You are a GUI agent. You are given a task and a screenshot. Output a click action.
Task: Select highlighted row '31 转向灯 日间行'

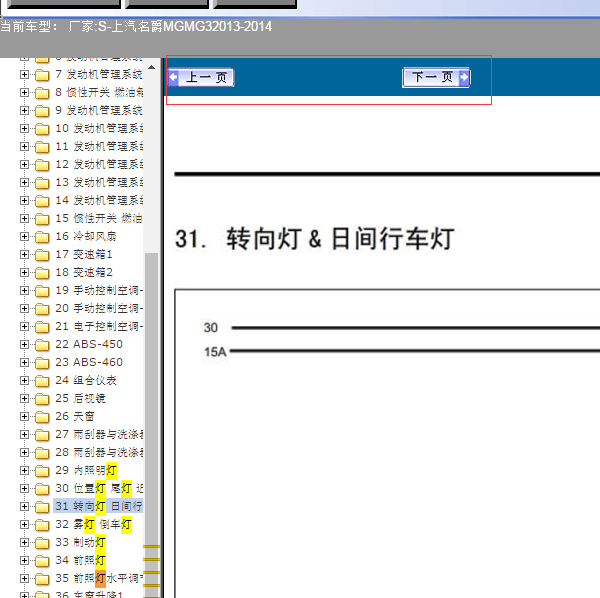click(x=98, y=506)
